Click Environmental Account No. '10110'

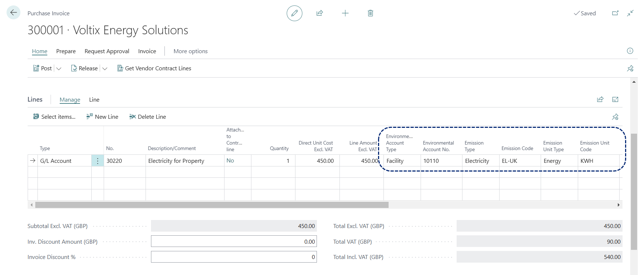point(441,161)
